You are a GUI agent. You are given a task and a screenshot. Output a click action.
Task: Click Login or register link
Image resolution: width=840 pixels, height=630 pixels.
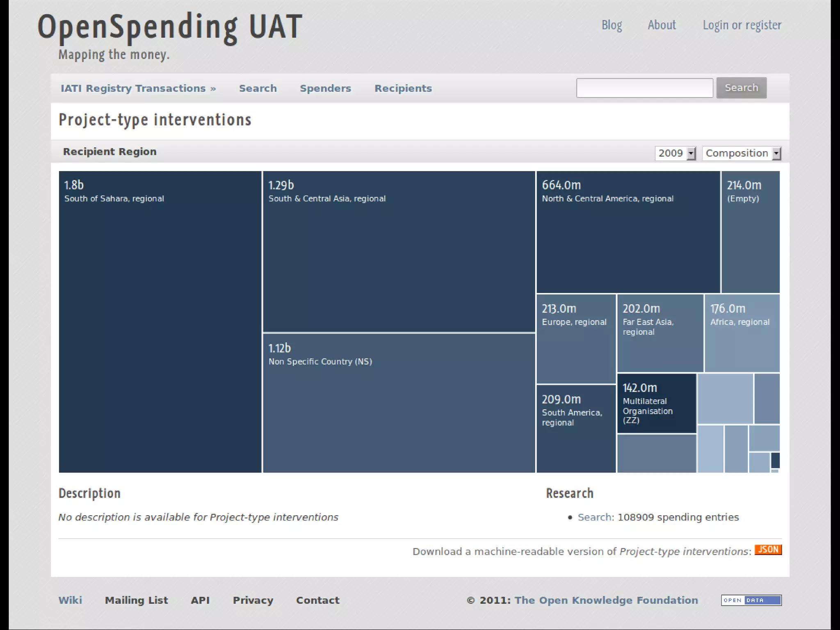(742, 25)
